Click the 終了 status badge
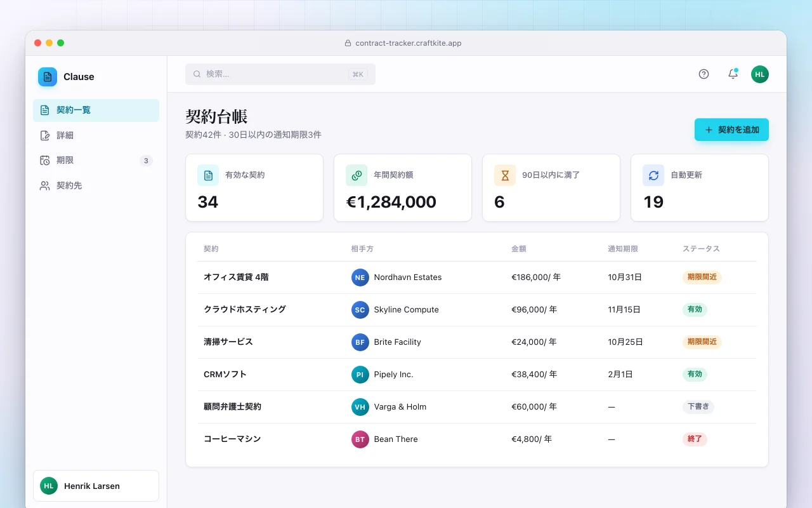 695,439
